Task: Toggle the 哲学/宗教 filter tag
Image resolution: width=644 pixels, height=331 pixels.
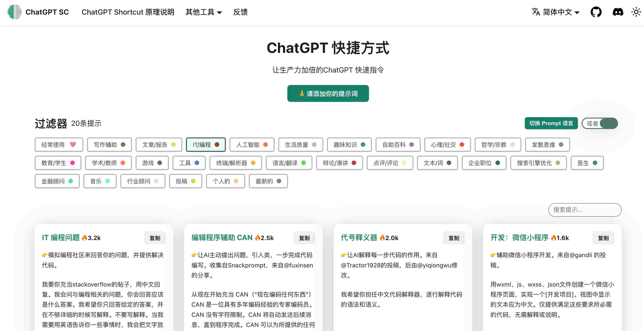Action: pyautogui.click(x=498, y=145)
